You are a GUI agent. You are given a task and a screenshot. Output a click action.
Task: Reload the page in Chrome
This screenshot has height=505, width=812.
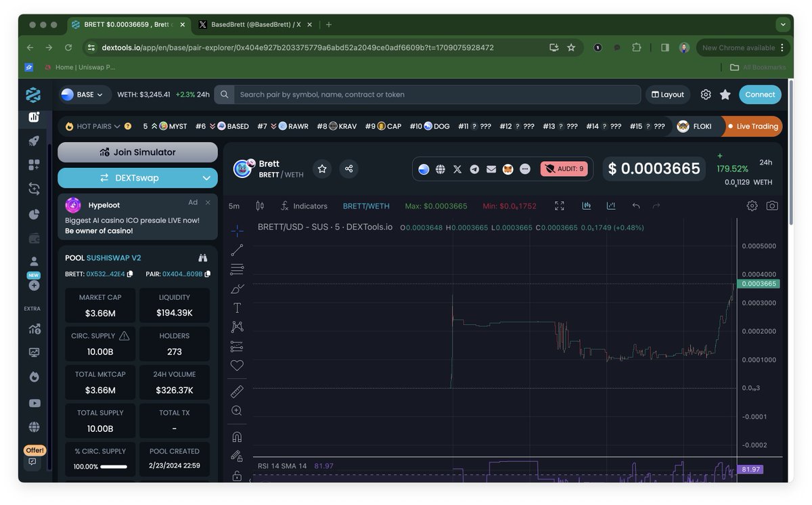[x=68, y=47]
